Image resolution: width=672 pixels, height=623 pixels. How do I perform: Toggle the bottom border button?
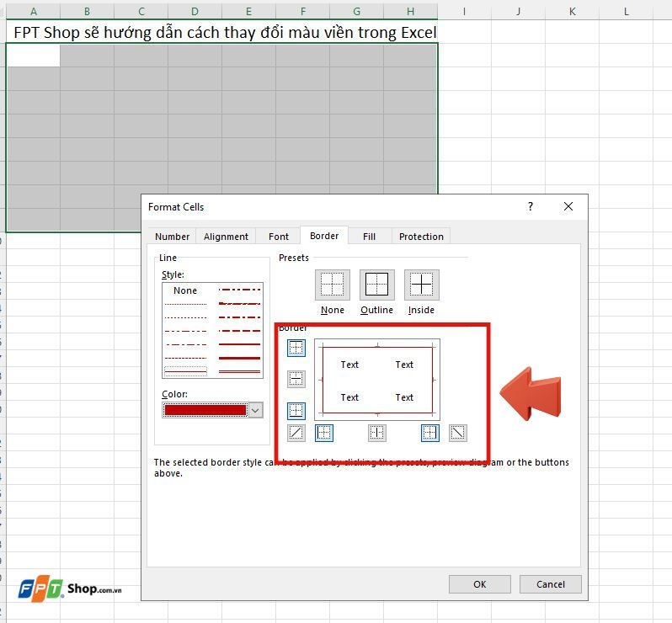tap(296, 411)
